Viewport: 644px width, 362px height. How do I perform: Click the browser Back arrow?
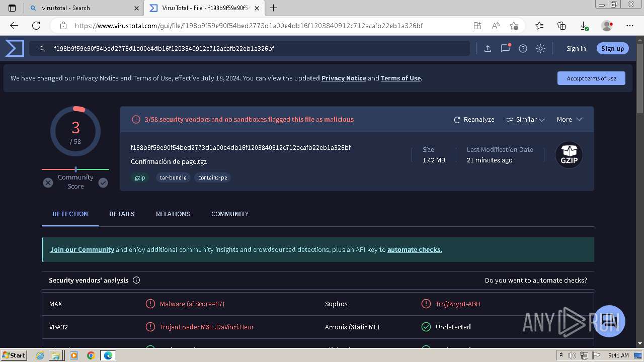pyautogui.click(x=14, y=26)
